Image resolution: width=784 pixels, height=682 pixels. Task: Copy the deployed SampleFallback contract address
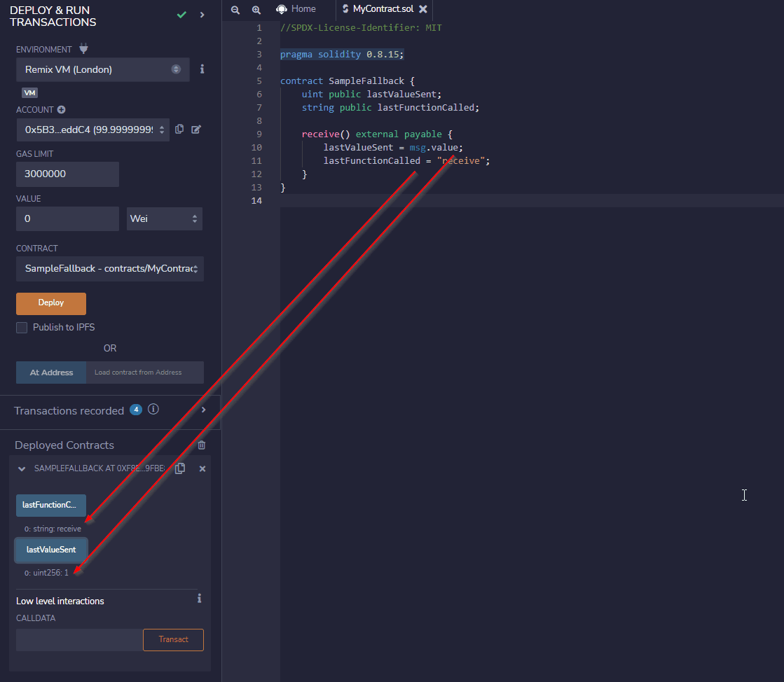(x=180, y=468)
